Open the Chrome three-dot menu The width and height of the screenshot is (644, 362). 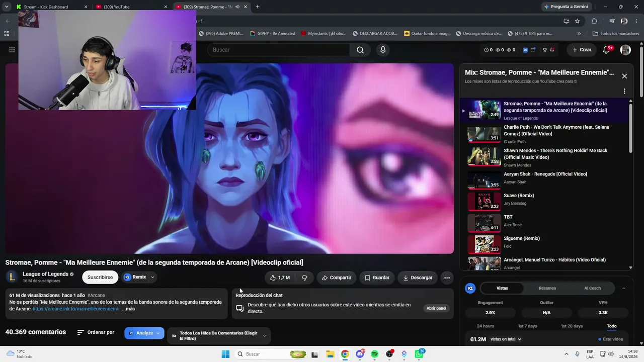coord(636,21)
